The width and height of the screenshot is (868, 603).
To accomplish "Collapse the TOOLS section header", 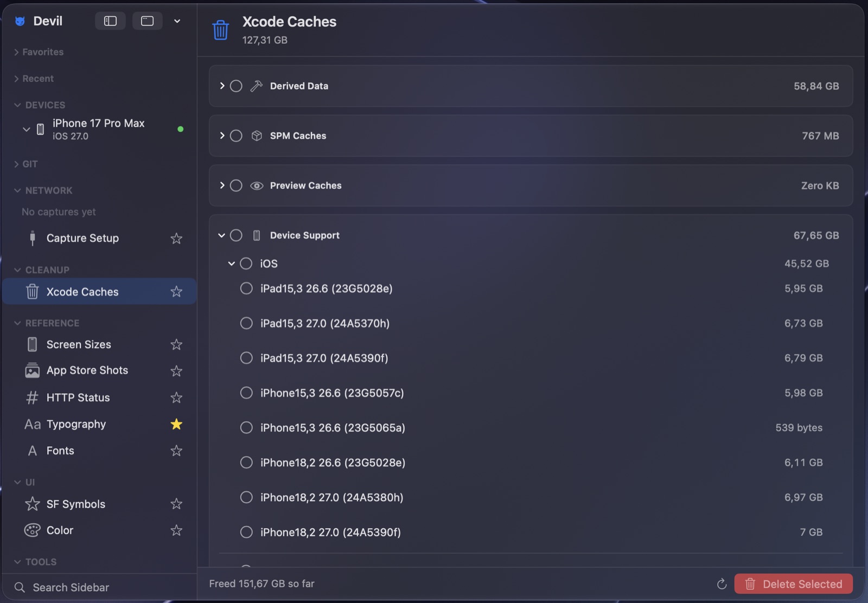I will point(35,562).
